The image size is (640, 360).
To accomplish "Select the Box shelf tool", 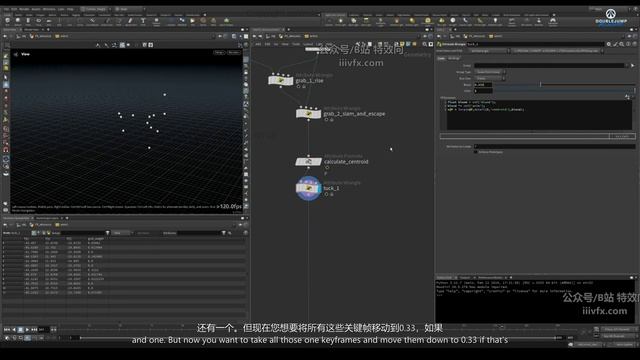I will pos(8,22).
